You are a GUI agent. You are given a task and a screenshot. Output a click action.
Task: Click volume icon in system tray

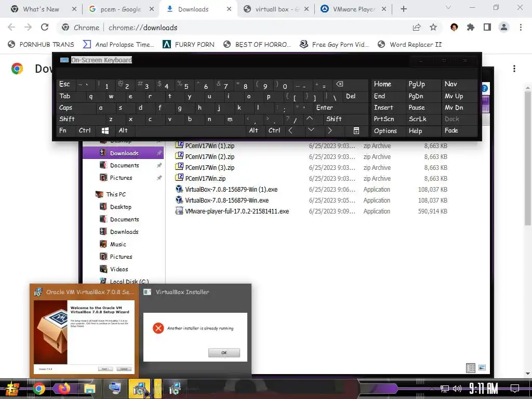click(x=457, y=389)
